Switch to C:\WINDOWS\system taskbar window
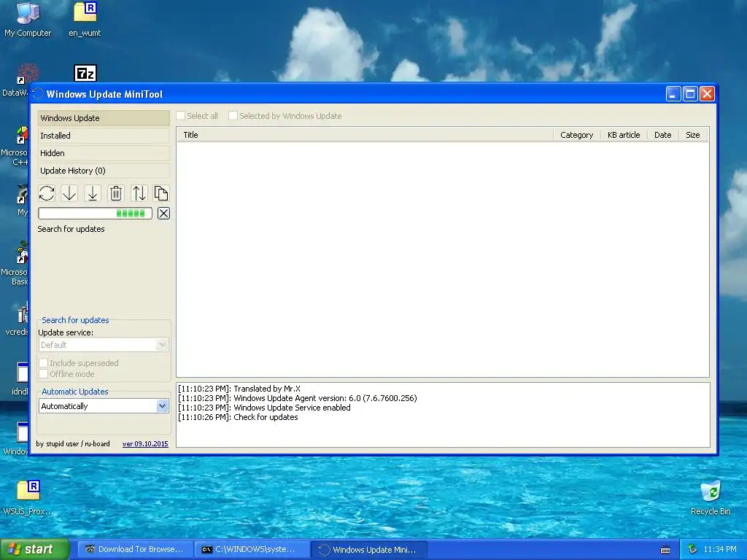 (252, 550)
